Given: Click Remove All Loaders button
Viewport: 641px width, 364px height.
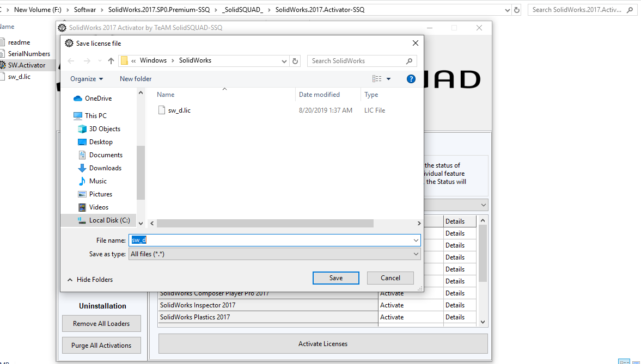Looking at the screenshot, I should 101,323.
